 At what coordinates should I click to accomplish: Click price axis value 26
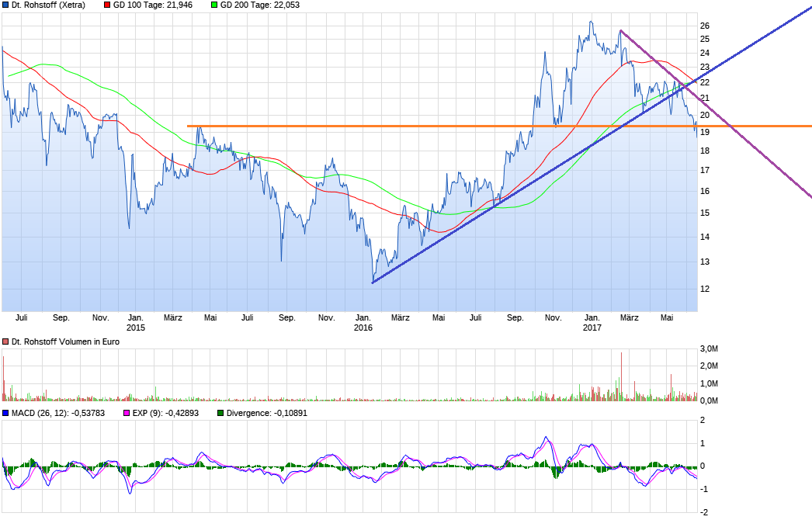tap(705, 26)
